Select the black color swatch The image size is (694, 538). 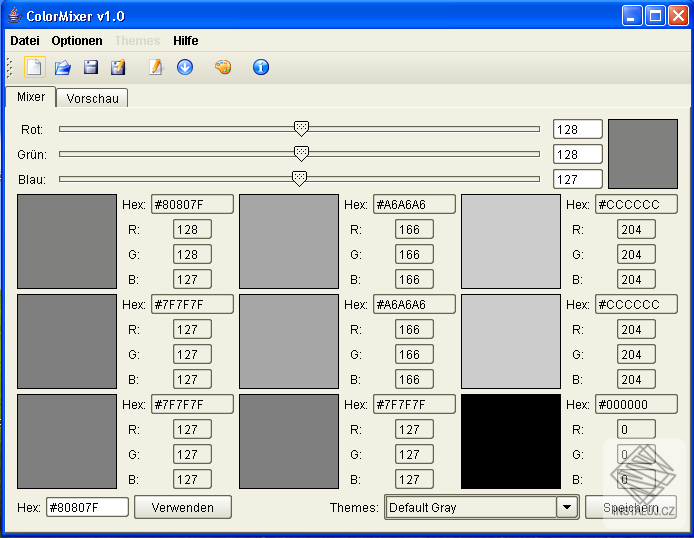[x=510, y=441]
